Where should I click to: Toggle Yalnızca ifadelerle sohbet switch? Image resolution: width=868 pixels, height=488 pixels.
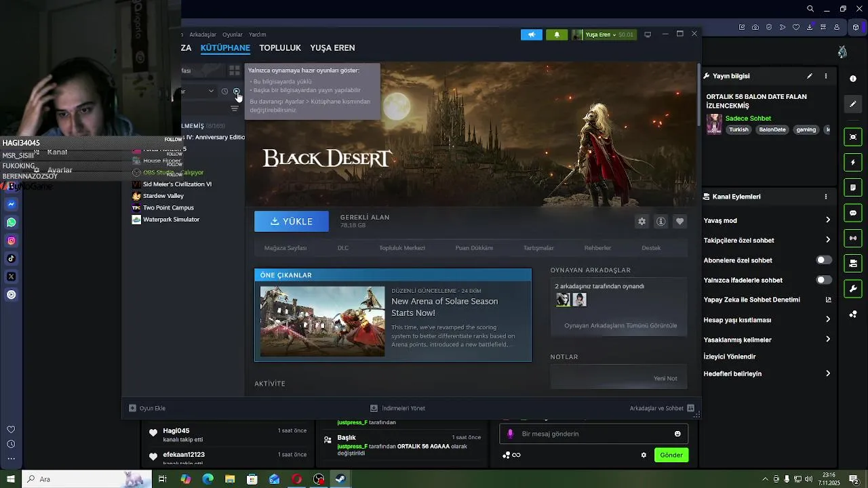click(x=824, y=280)
